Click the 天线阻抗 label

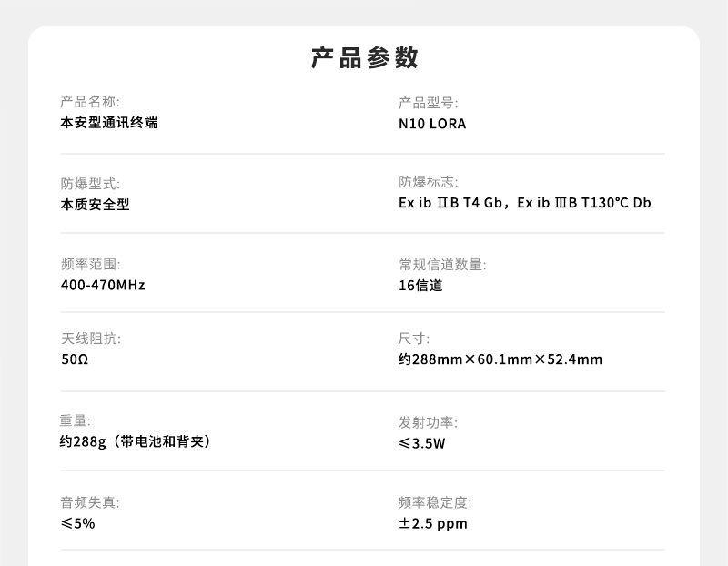89,339
